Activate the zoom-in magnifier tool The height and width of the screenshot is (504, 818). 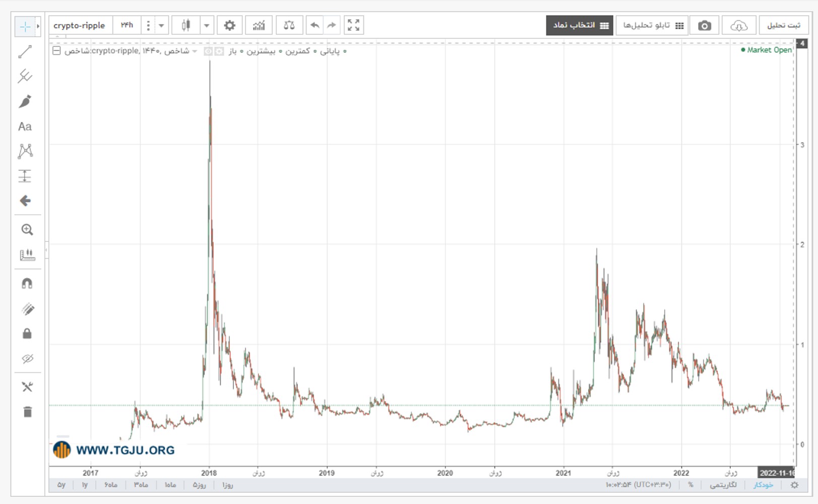point(27,230)
